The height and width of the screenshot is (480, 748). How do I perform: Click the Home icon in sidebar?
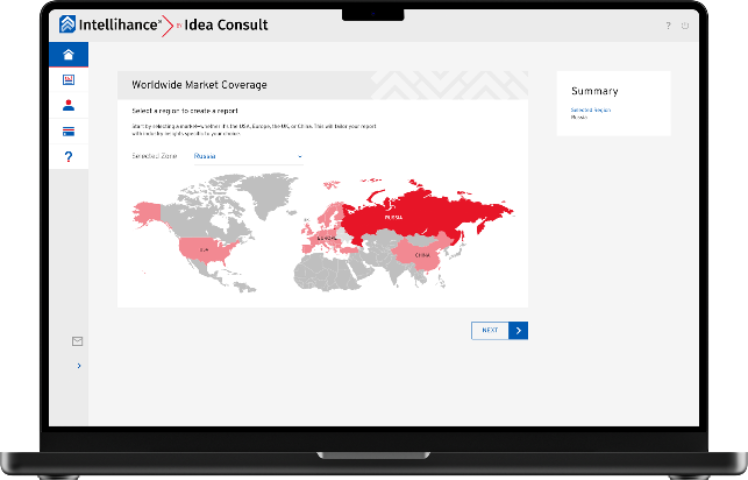[68, 55]
